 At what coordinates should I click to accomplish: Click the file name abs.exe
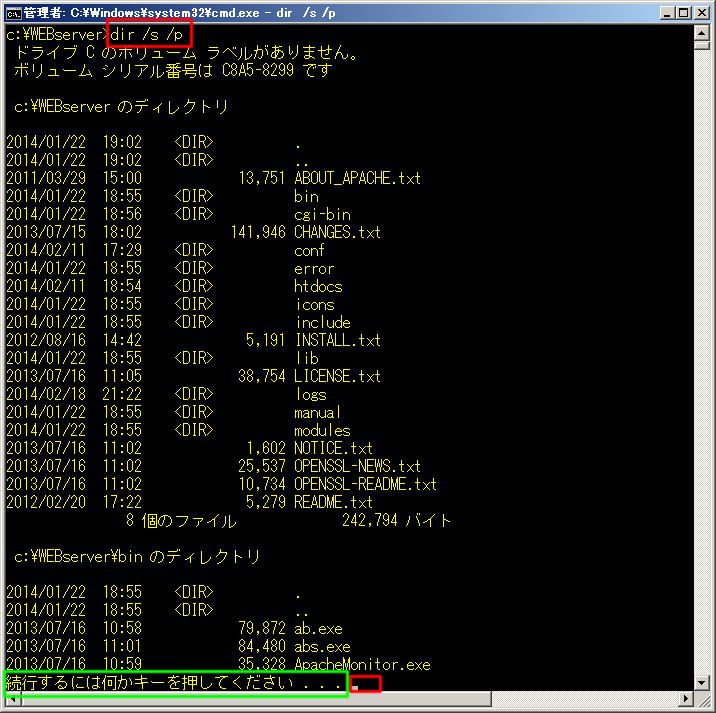(322, 647)
